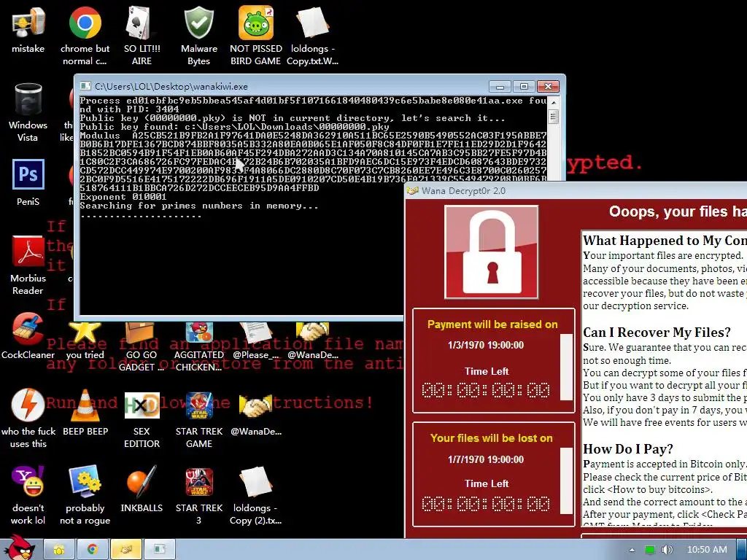
Task: Click 'Searching for primes numbers in memory...' line
Action: click(198, 206)
